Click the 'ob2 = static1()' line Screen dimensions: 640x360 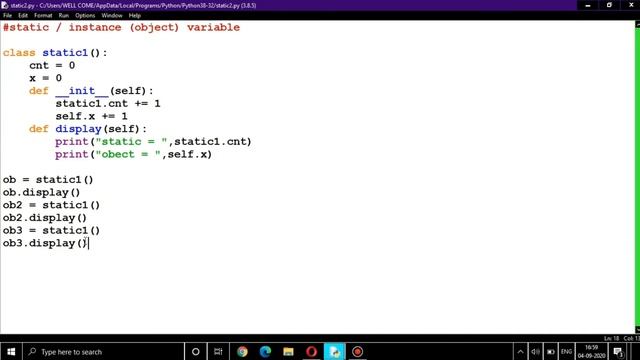[x=51, y=204]
